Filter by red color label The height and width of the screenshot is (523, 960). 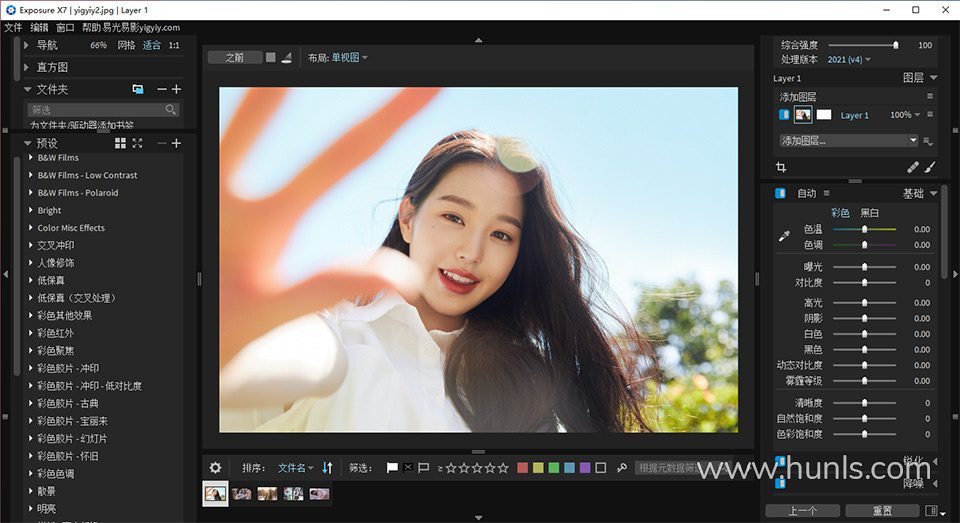point(522,468)
